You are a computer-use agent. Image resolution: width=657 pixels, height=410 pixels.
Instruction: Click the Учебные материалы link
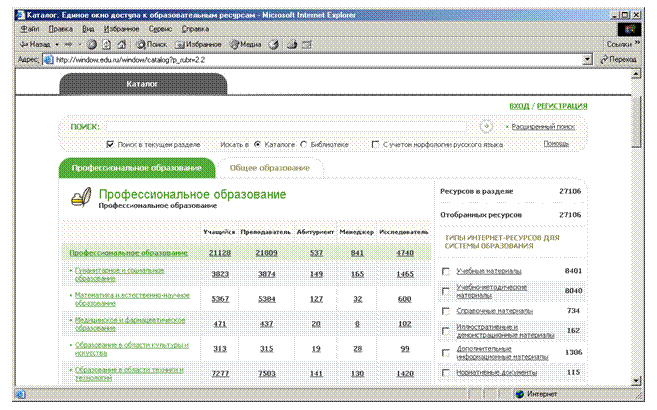click(489, 271)
